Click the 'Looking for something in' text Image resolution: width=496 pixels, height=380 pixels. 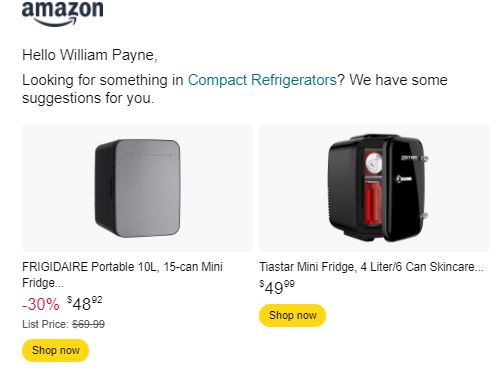[103, 80]
